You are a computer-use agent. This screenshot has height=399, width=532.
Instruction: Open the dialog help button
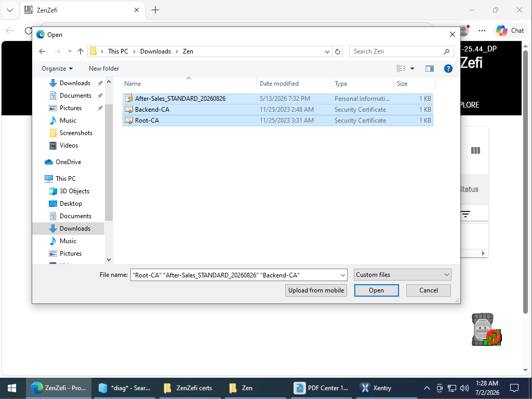coord(448,69)
